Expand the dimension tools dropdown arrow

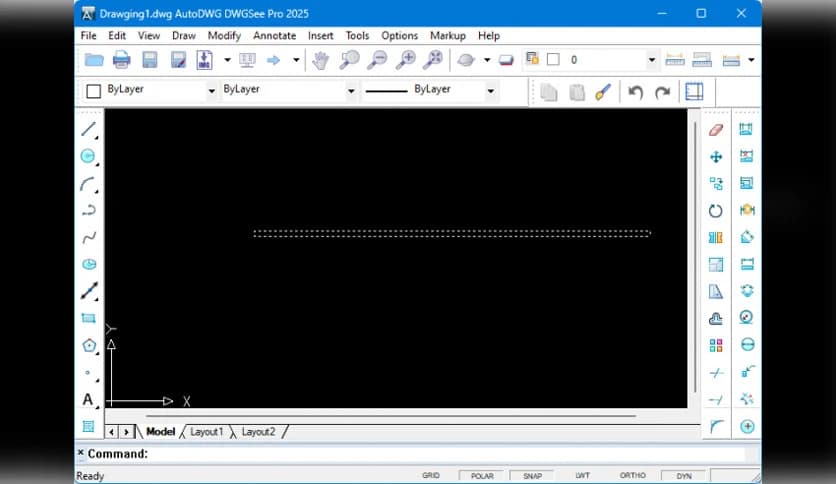(751, 60)
